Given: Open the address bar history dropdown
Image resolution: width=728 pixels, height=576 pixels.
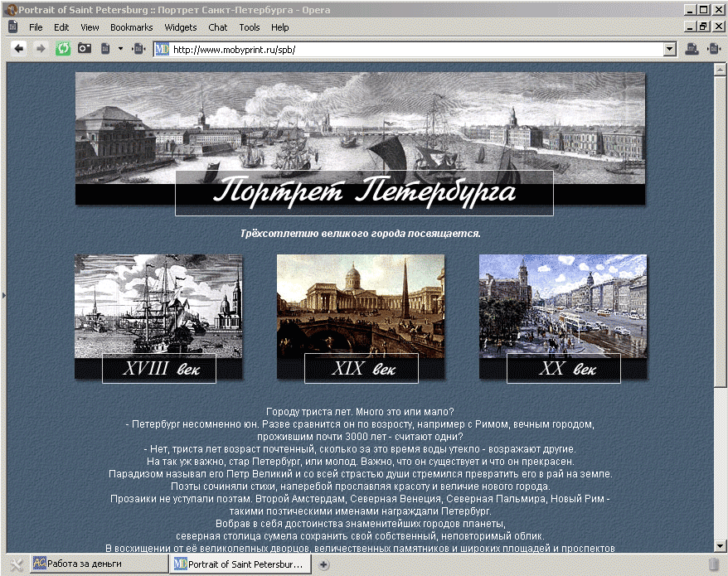Looking at the screenshot, I should (669, 49).
